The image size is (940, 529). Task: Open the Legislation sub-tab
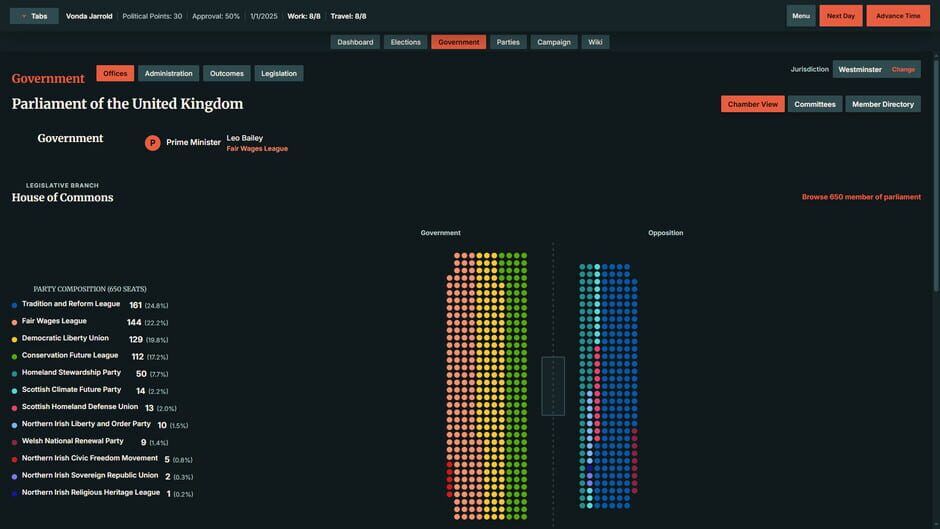tap(279, 73)
